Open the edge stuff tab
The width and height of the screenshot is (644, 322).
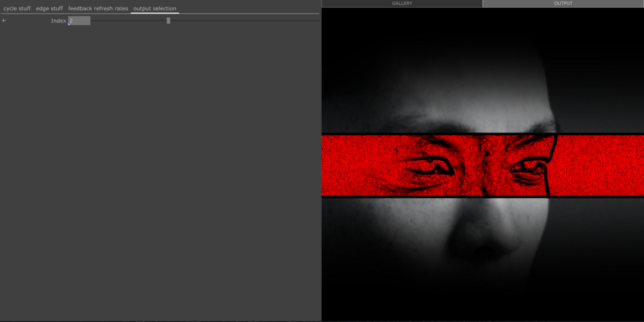pos(49,8)
